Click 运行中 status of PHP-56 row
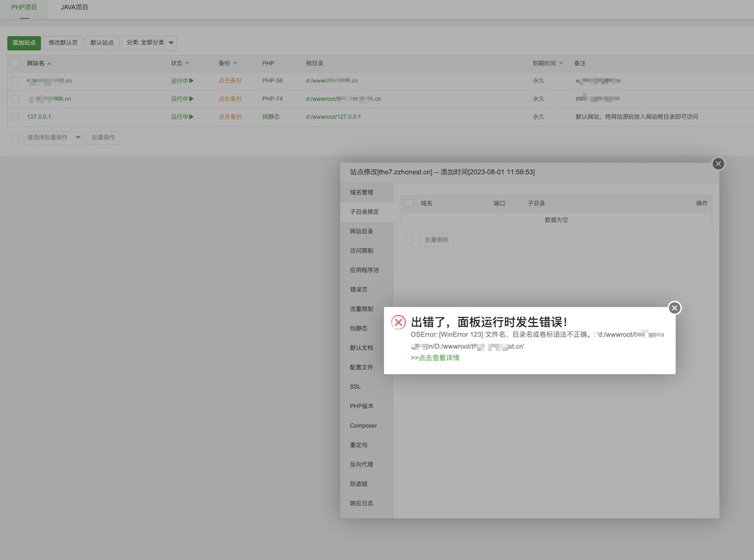 (182, 81)
